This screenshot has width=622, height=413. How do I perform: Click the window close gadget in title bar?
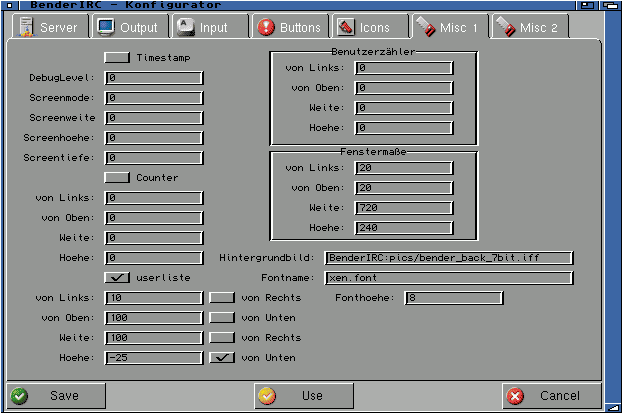(x=10, y=5)
